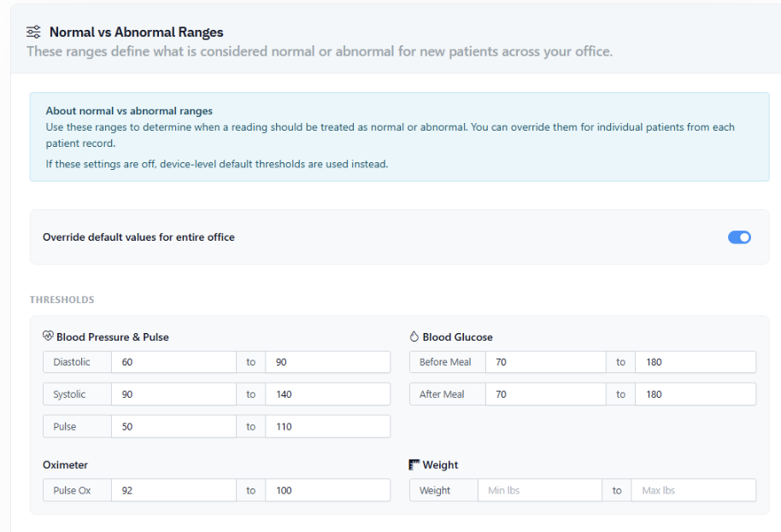The image size is (781, 532).
Task: Click the heart icon beside Blood Pressure & Pulse
Action: [x=48, y=336]
